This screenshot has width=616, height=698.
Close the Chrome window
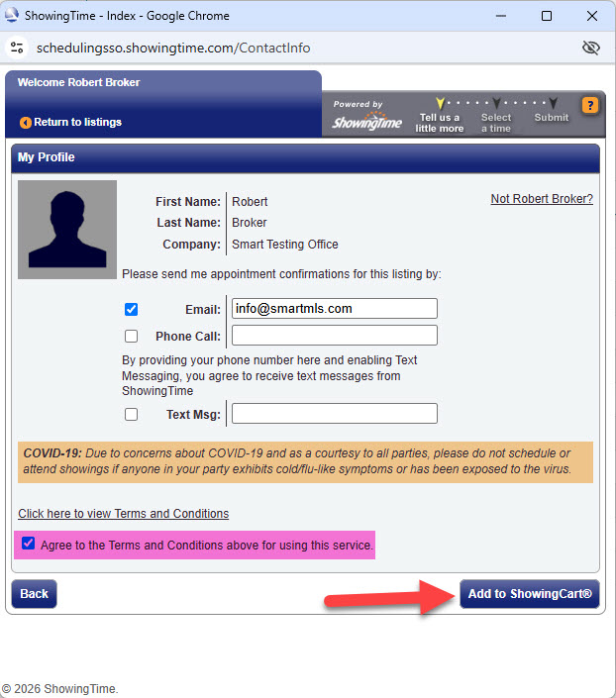coord(592,16)
